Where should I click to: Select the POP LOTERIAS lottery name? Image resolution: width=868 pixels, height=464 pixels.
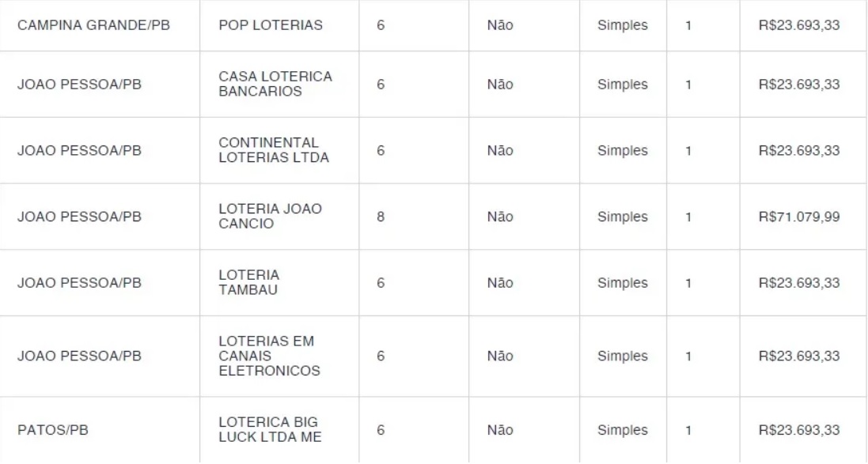[x=271, y=25]
